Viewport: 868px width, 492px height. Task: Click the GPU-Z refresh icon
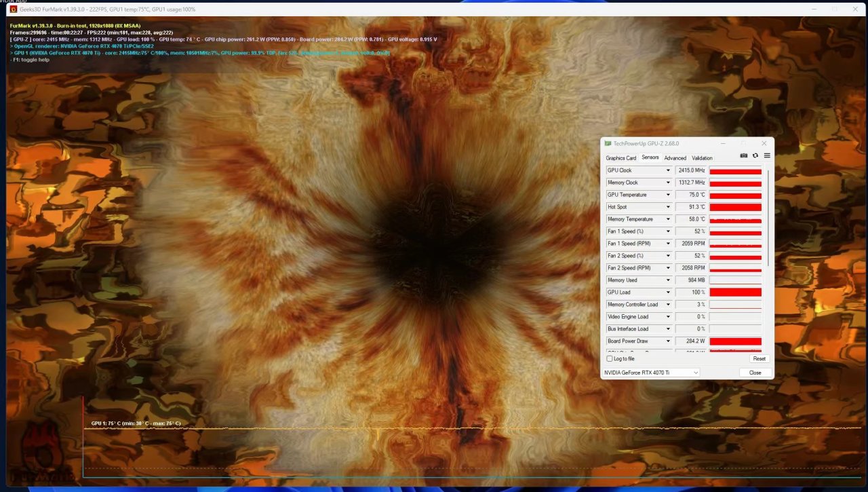point(755,155)
